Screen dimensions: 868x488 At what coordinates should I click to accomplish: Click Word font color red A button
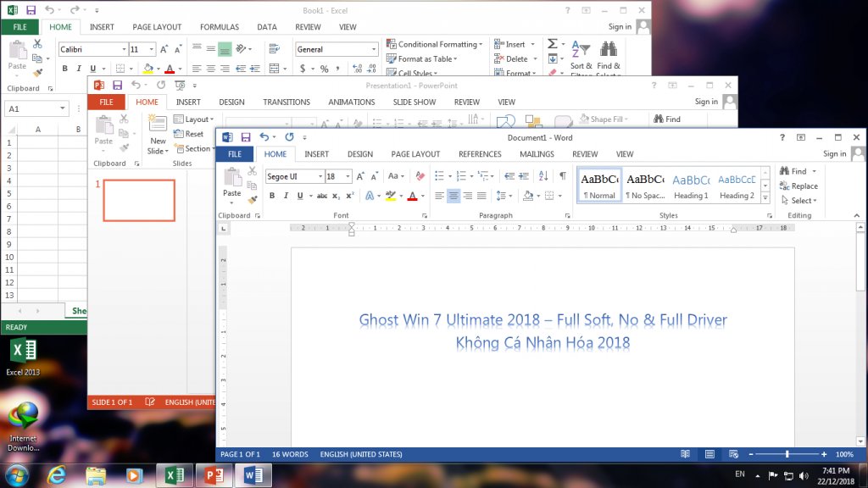click(x=412, y=196)
